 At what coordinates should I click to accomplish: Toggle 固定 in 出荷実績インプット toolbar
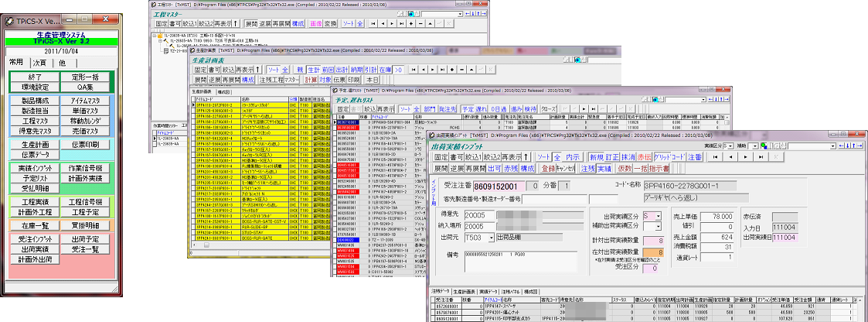coord(441,157)
